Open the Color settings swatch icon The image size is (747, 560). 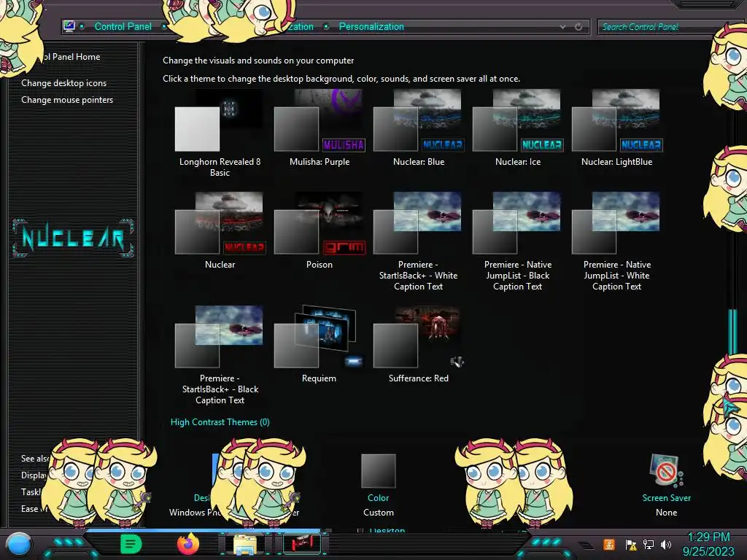click(x=379, y=471)
